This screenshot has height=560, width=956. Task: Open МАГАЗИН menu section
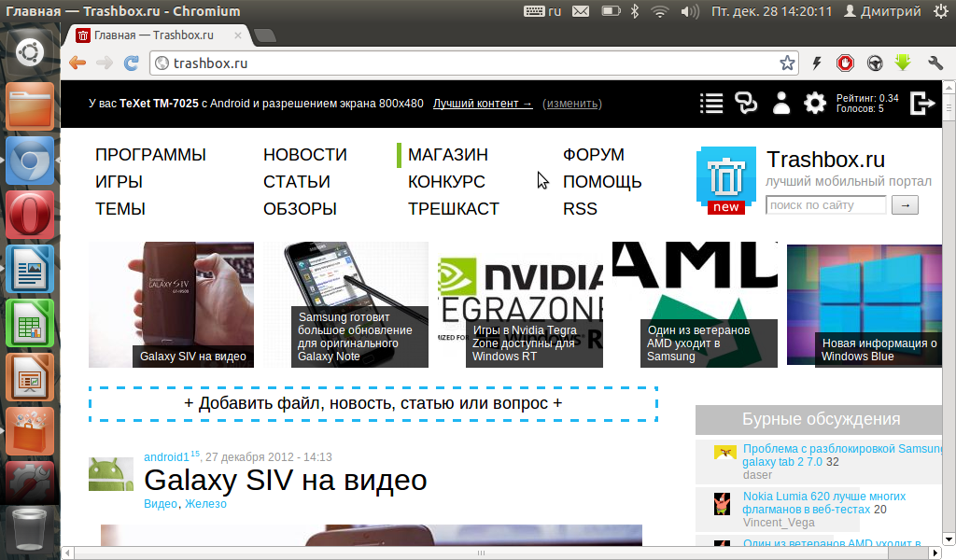(x=447, y=155)
